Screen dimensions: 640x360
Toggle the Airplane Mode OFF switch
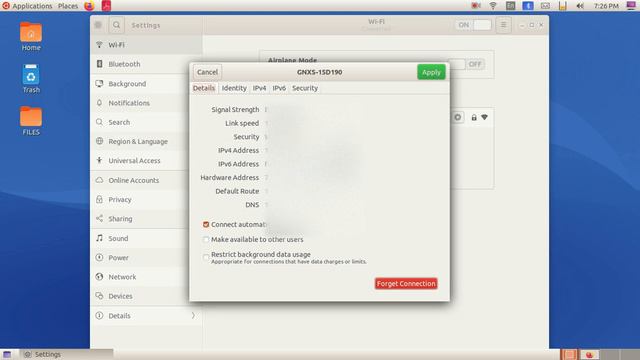click(466, 64)
